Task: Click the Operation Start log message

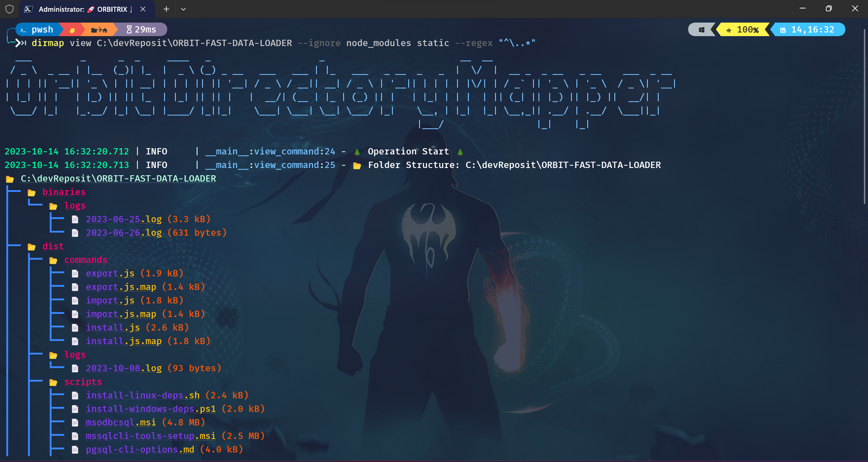Action: 408,151
